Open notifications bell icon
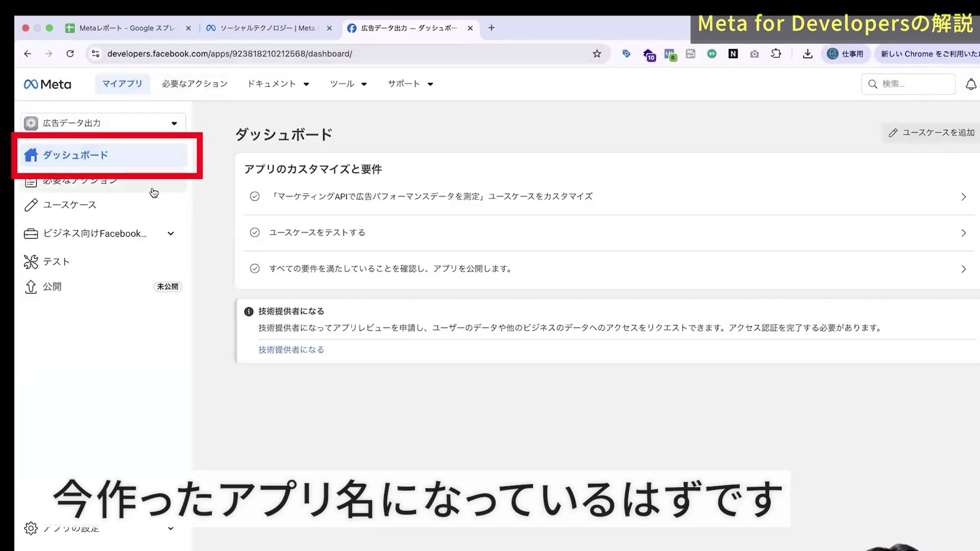Viewport: 980px width, 551px height. tap(971, 84)
